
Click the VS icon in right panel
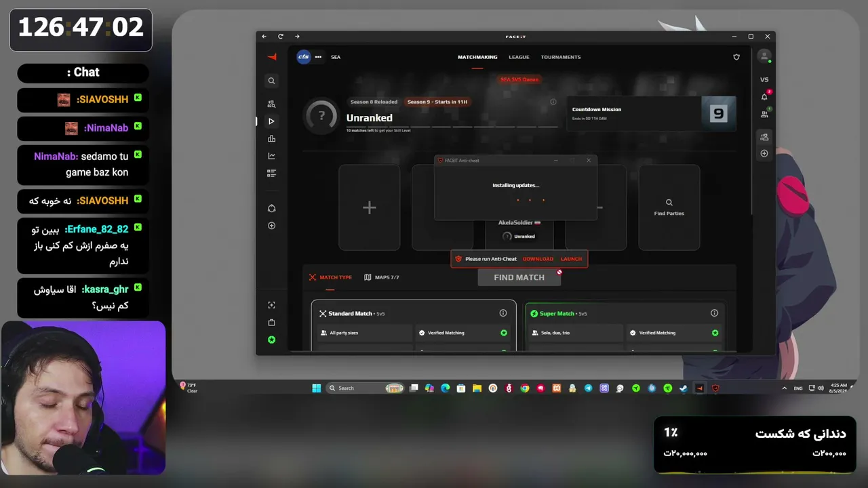click(764, 80)
